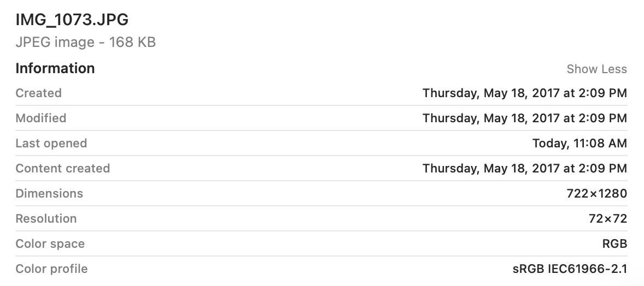Screen dimensions: 644x286
Task: Click the Information section heading
Action: point(55,68)
